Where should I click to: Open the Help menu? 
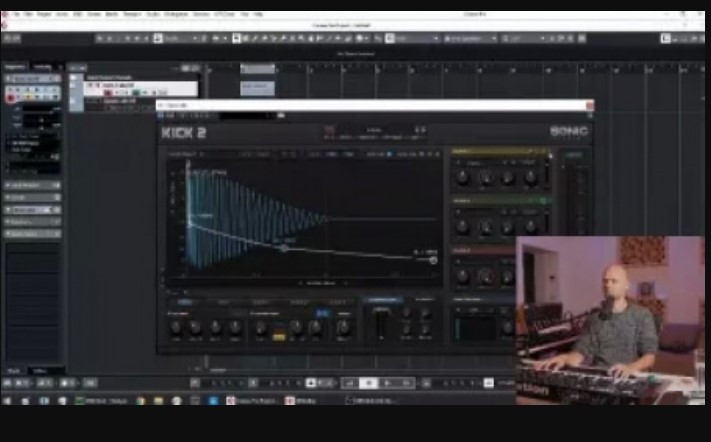258,15
